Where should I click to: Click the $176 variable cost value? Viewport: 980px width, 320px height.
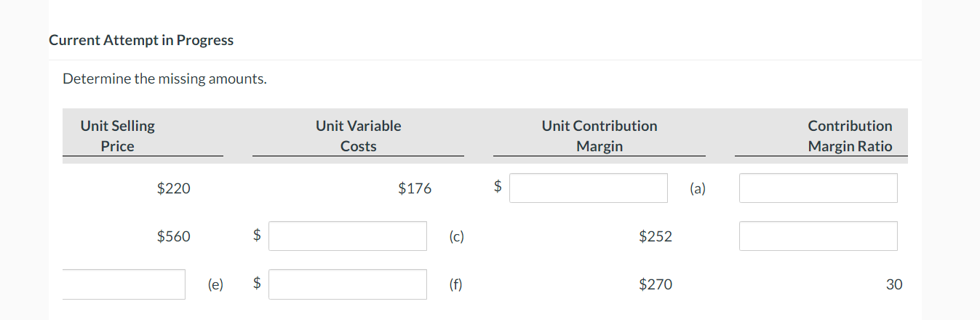pos(415,188)
